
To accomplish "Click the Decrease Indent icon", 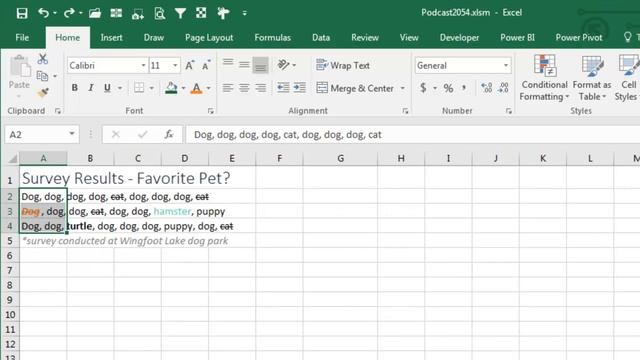I will click(283, 88).
